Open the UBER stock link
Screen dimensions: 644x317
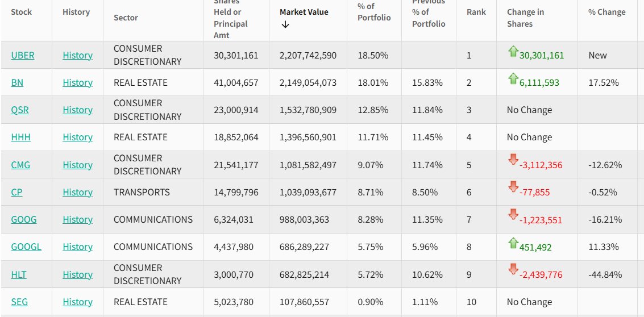point(23,55)
